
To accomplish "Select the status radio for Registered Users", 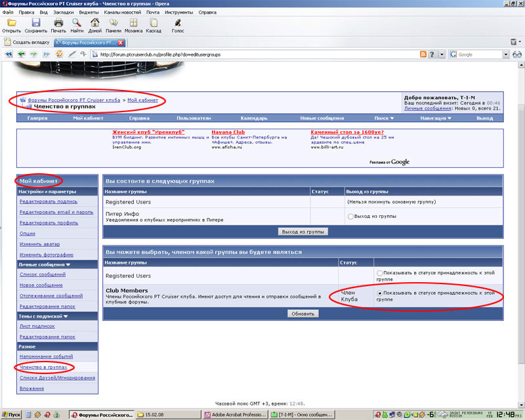I will pos(380,273).
